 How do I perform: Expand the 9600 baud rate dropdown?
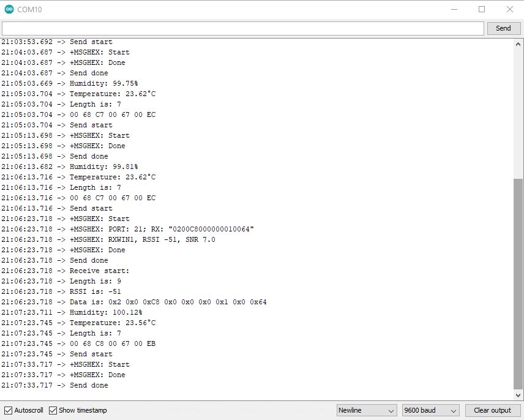click(430, 410)
